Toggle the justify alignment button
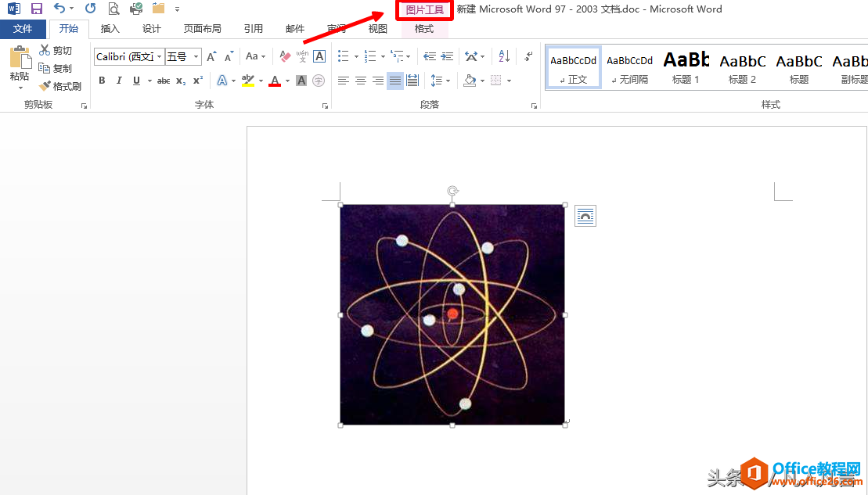The width and height of the screenshot is (868, 495). click(395, 81)
